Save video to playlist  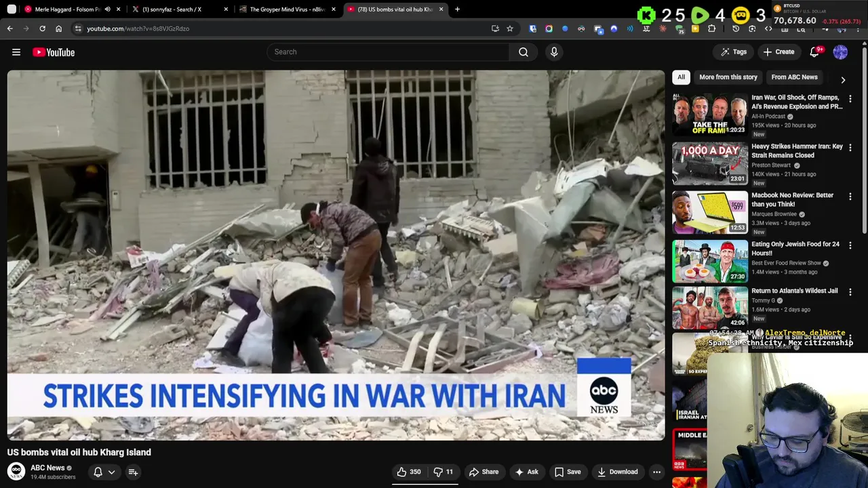point(568,472)
